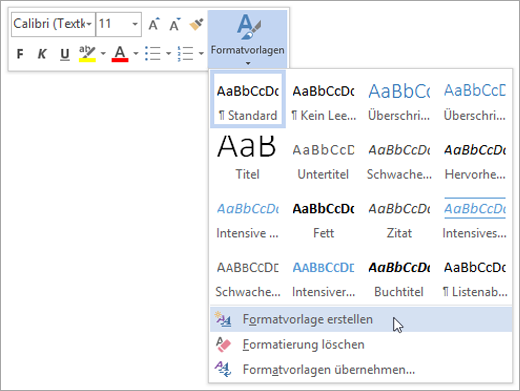The image size is (520, 391).
Task: Open highlight color dropdown arrow
Action: [x=103, y=54]
